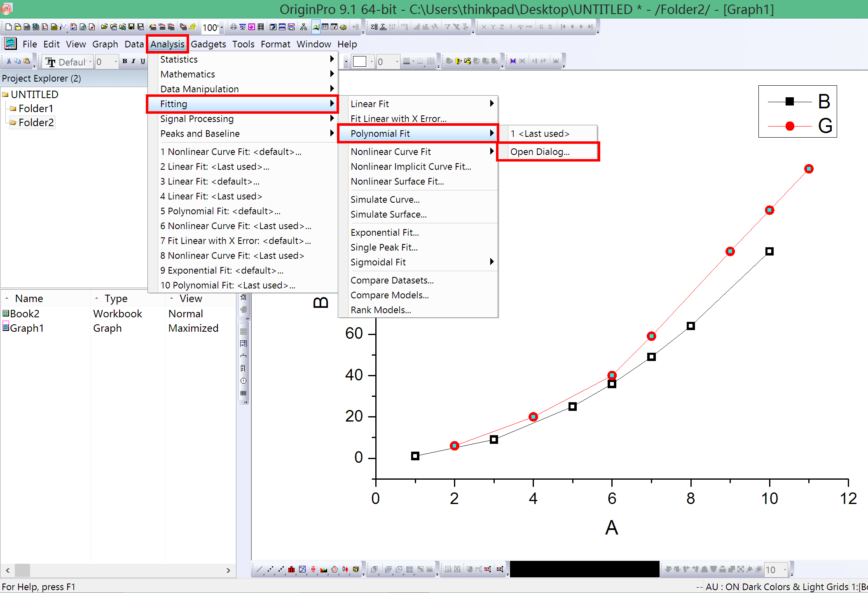Screen dimensions: 868x593
Task: Click the white fill color swatch
Action: click(359, 61)
